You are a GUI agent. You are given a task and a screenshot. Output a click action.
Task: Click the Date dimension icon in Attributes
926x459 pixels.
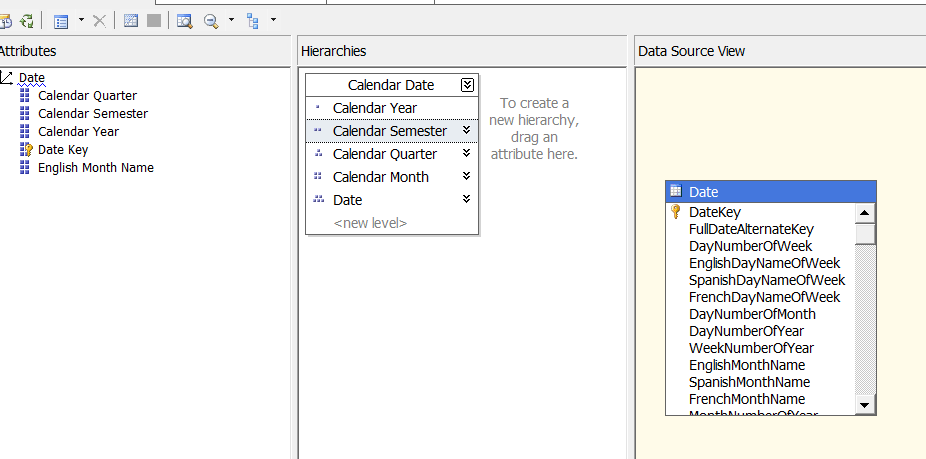(6, 77)
